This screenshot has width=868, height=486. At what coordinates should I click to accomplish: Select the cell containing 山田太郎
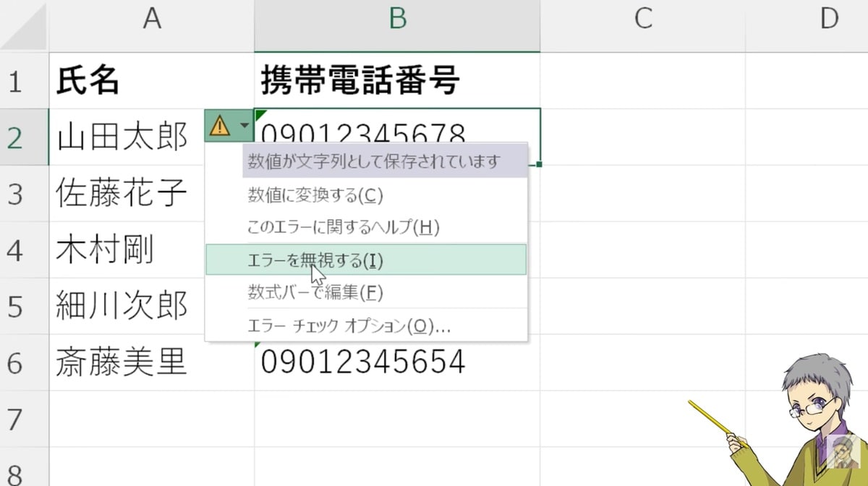pos(127,137)
